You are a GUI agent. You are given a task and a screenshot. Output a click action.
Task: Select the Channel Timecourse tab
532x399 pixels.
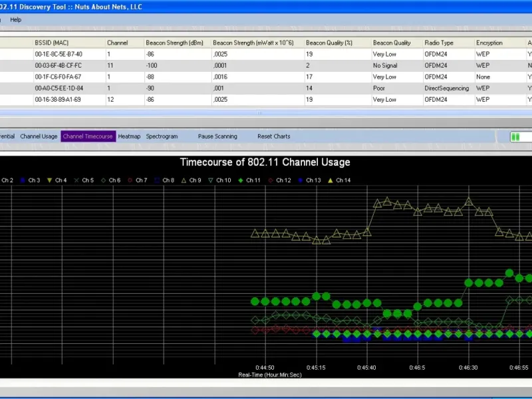point(88,136)
